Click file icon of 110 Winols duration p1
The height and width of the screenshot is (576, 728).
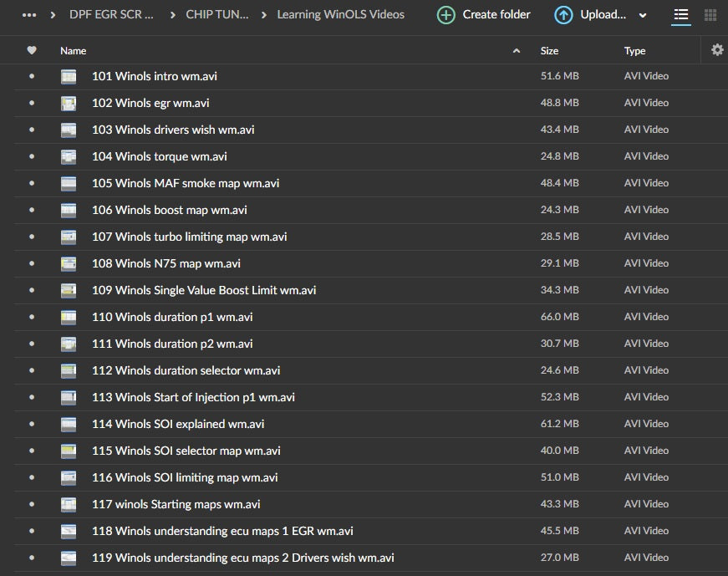click(x=69, y=317)
